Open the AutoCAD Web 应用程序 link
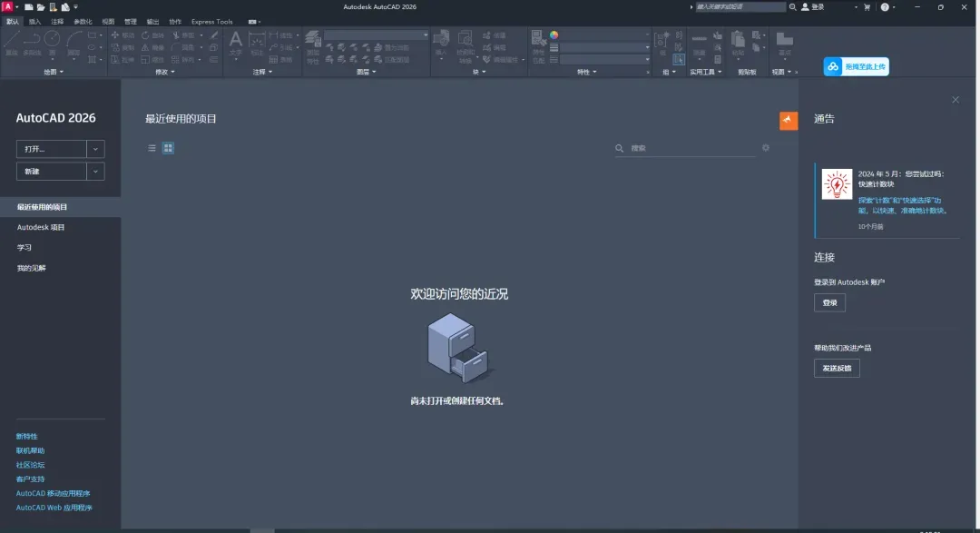The width and height of the screenshot is (980, 533). click(x=54, y=508)
